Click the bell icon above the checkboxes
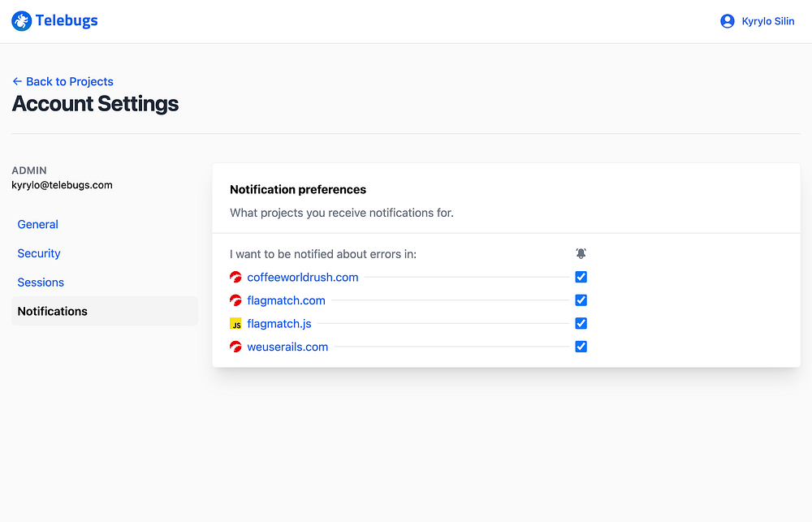Viewport: 812px width, 522px height. click(581, 254)
